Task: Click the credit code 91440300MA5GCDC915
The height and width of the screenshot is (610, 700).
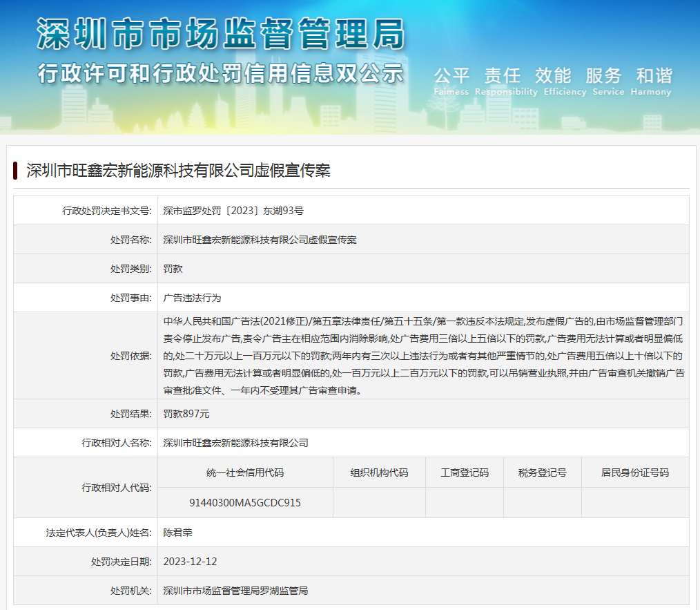Action: coord(245,502)
